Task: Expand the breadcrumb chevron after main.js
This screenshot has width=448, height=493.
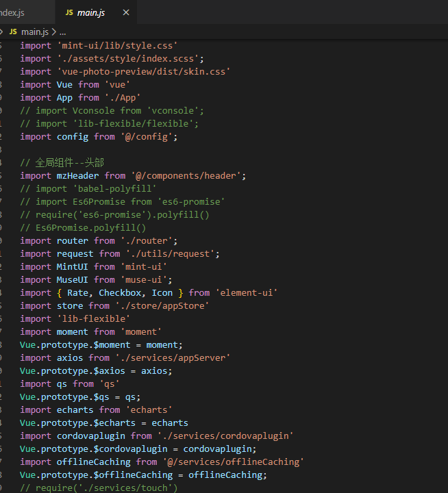Action: pyautogui.click(x=54, y=31)
